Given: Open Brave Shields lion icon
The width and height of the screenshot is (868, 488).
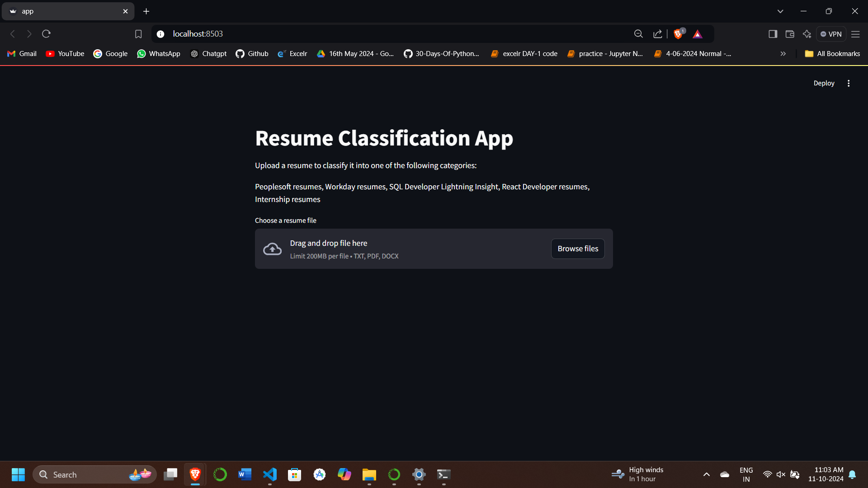Looking at the screenshot, I should pyautogui.click(x=678, y=34).
